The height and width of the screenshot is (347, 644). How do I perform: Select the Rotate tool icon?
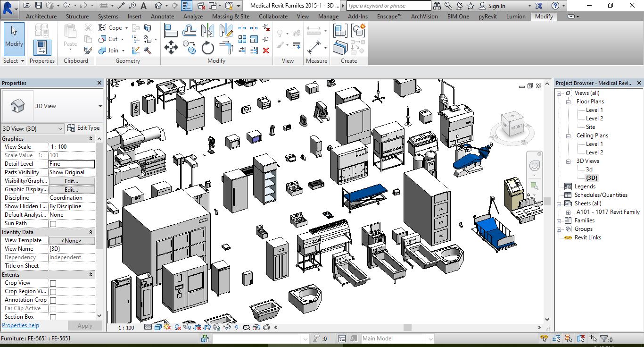208,47
